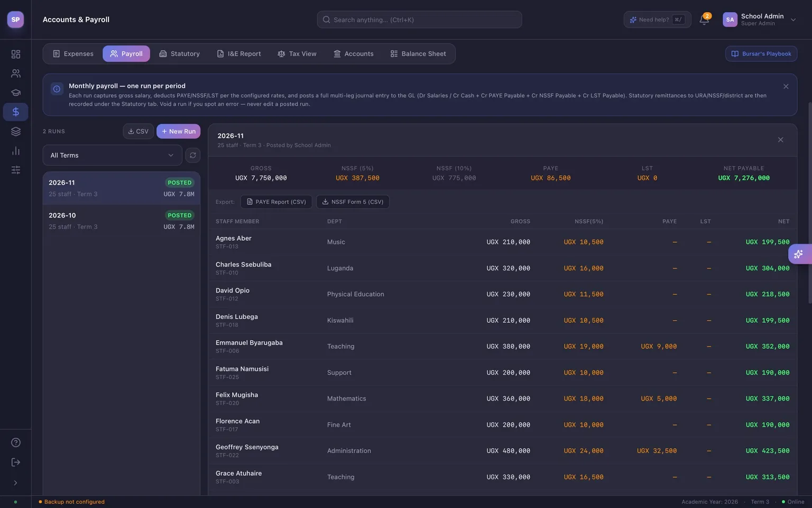Open the floating AI sparkle assistant button
812x508 pixels.
pyautogui.click(x=799, y=254)
